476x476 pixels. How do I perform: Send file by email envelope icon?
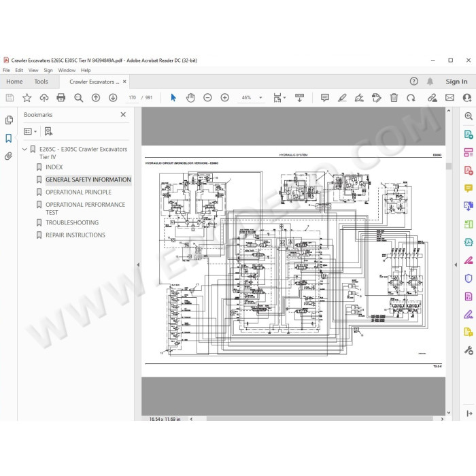tap(449, 97)
